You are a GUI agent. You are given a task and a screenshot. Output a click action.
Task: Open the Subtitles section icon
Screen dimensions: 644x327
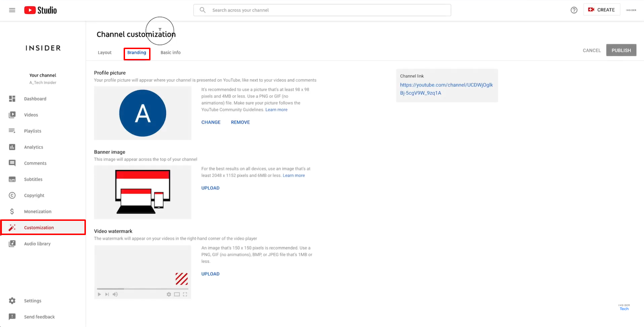coord(12,179)
